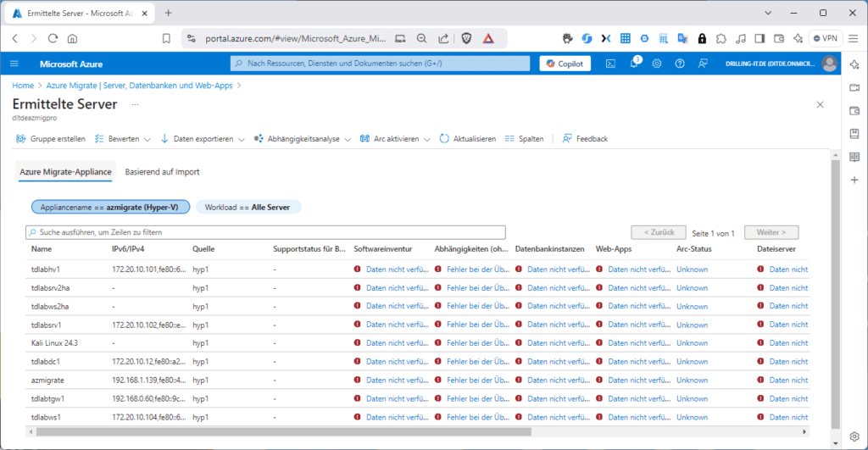Open the Brave Shields lion icon
Image resolution: width=868 pixels, height=450 pixels.
(x=467, y=38)
